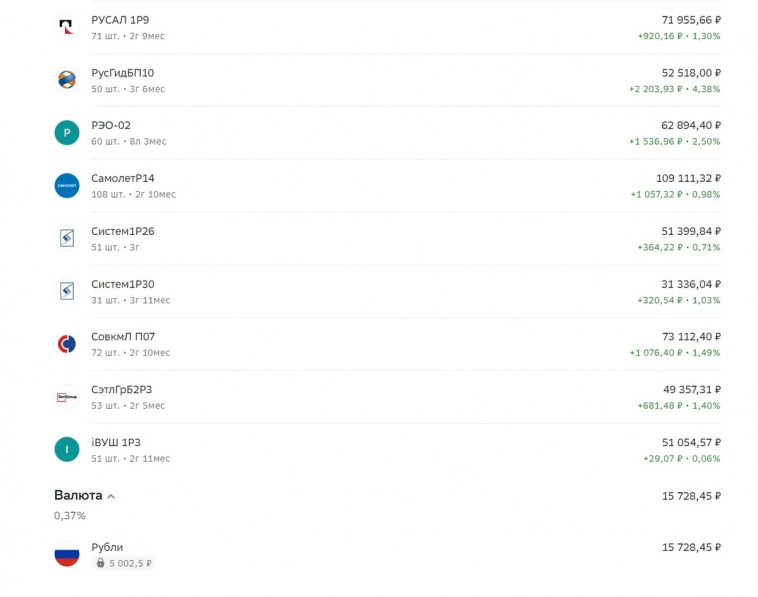Click the Систем1Р26 bond logo icon
Image resolution: width=758 pixels, height=597 pixels.
coord(66,239)
